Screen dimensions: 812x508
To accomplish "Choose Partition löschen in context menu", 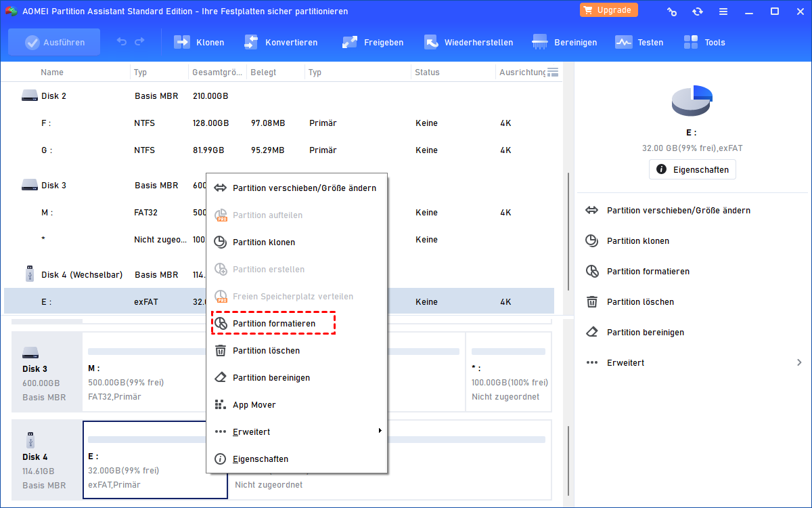I will tap(296, 350).
